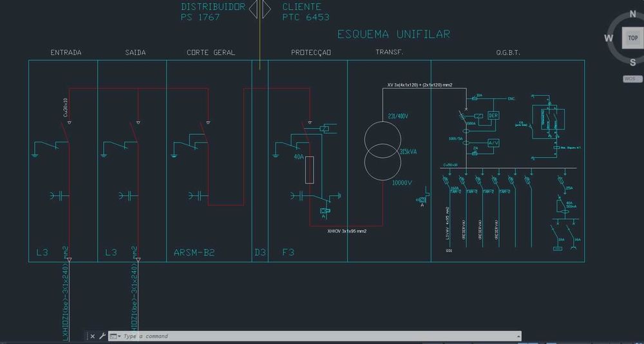Click the TOP face of ViewCube
This screenshot has height=344, width=644.
click(x=632, y=38)
